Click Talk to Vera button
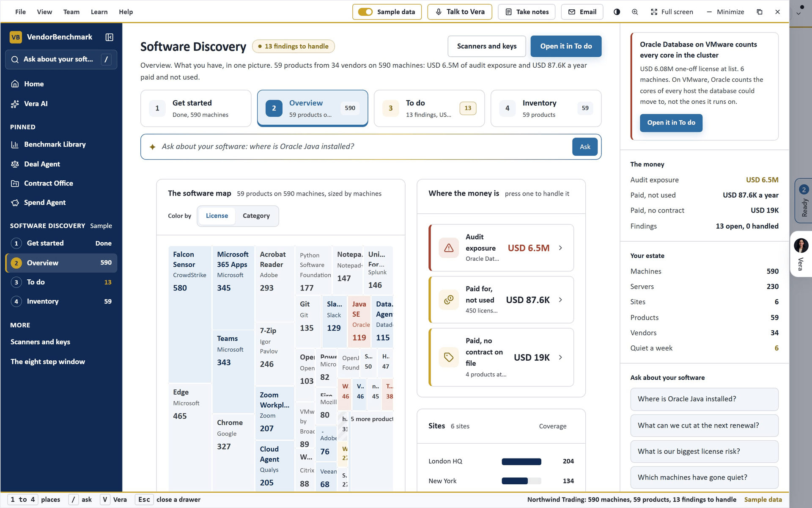The width and height of the screenshot is (812, 508). 460,12
